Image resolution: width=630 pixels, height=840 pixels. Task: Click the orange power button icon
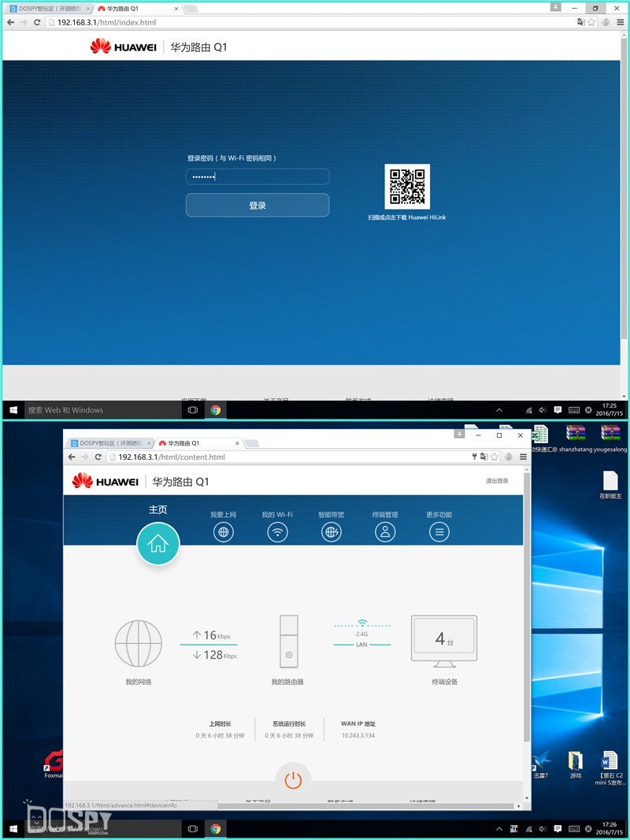click(x=293, y=780)
